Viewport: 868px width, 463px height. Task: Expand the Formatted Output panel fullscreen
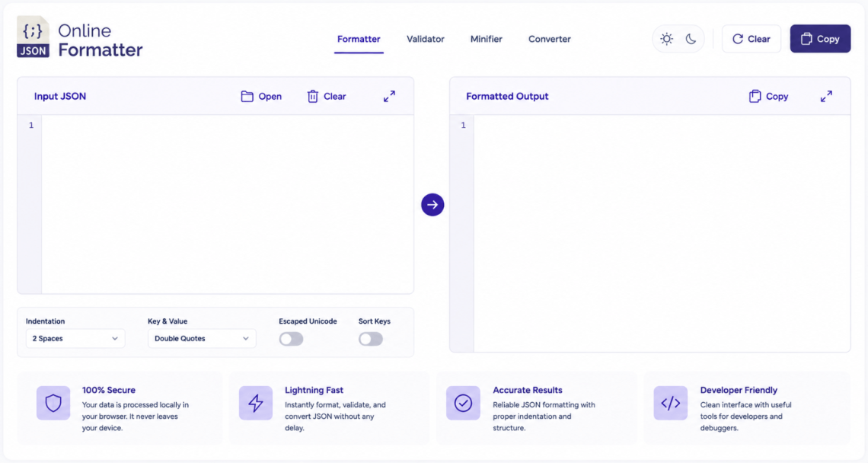(x=826, y=97)
